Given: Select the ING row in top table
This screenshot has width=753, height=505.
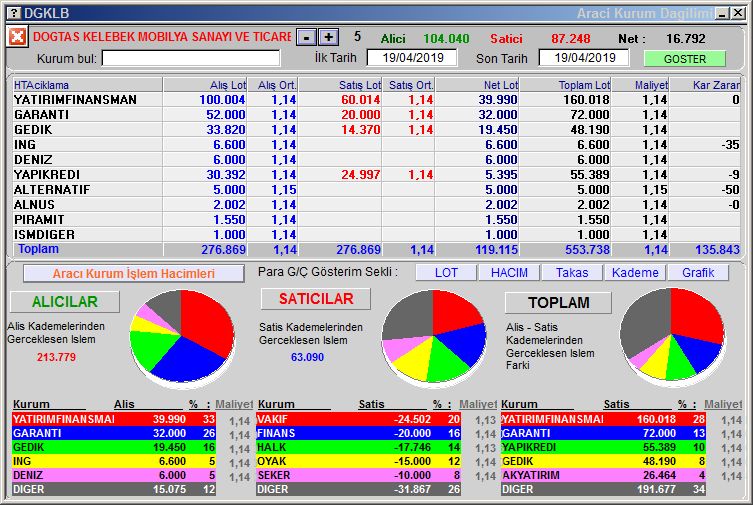Looking at the screenshot, I should coord(376,144).
